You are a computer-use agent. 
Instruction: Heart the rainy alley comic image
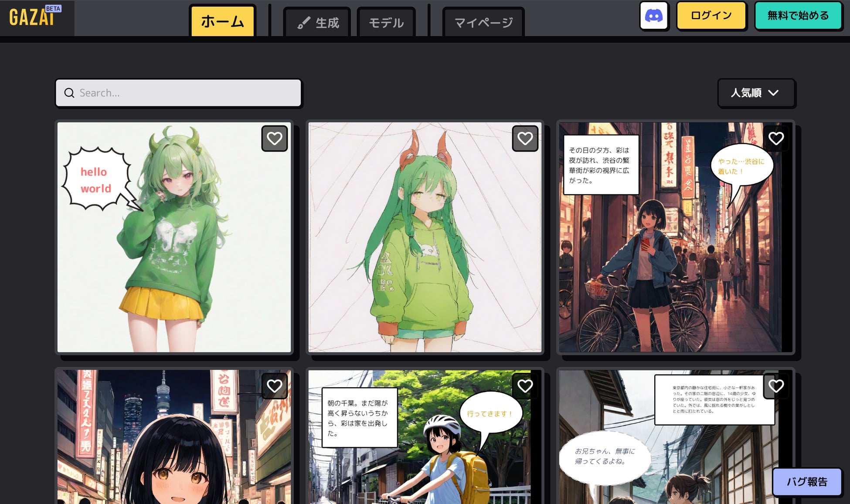tap(775, 386)
